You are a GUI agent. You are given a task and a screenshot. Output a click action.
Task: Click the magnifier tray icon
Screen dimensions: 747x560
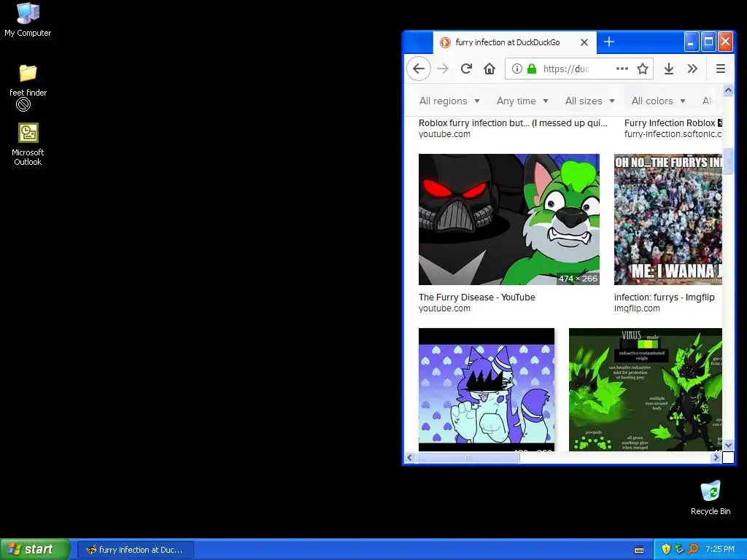click(693, 550)
